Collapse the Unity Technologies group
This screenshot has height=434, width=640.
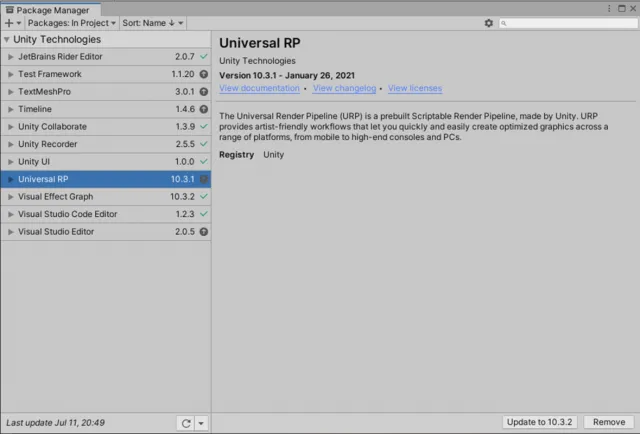pyautogui.click(x=7, y=40)
